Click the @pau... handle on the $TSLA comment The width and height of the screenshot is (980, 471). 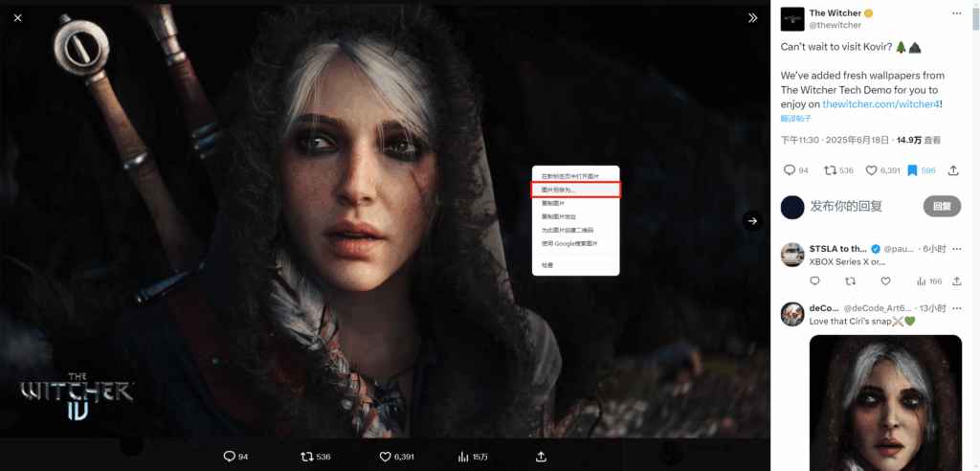click(x=900, y=248)
